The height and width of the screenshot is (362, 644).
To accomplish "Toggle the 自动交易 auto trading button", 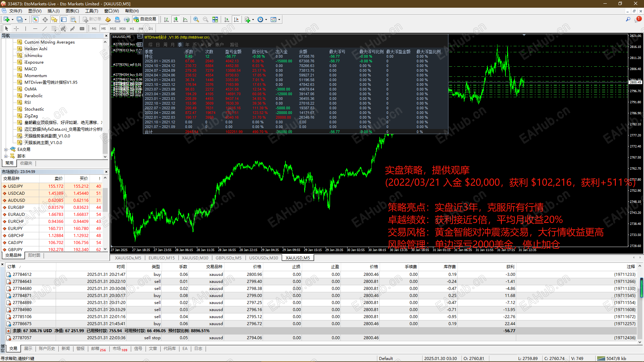I will pos(145,19).
